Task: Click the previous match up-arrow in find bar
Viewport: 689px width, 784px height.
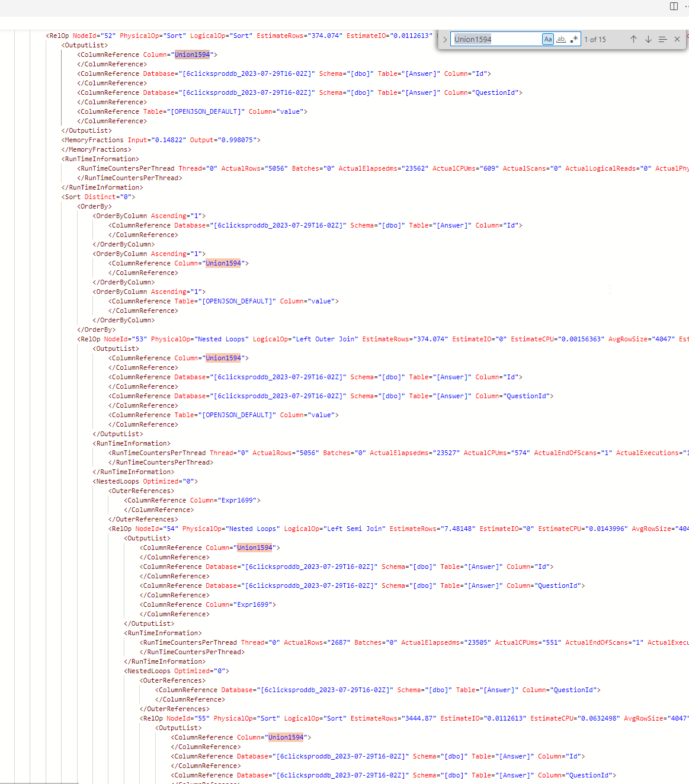Action: [633, 39]
